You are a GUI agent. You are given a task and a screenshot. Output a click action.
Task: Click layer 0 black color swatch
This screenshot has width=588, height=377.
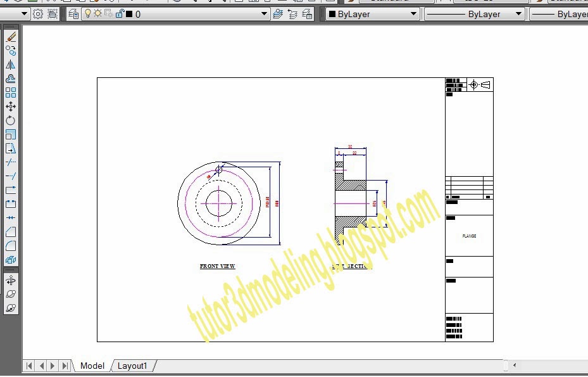pos(129,15)
